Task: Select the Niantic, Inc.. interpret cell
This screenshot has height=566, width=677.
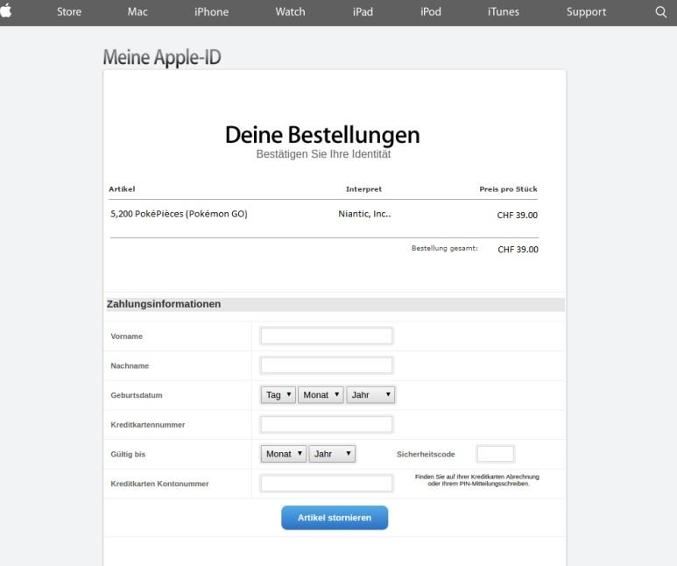Action: pos(364,214)
